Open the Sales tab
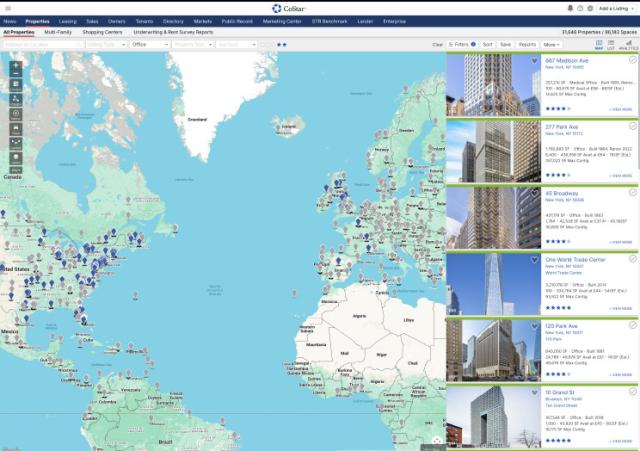Screen dimensions: 640x451 [92, 21]
